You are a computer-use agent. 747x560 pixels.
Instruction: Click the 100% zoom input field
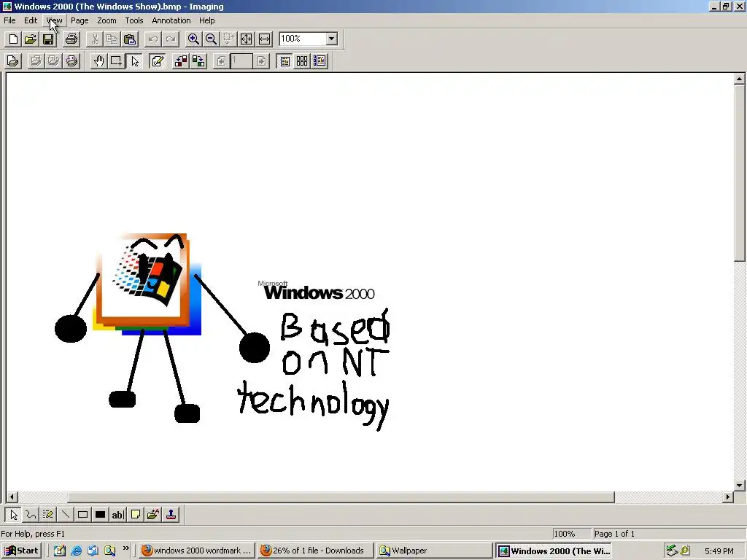point(303,39)
